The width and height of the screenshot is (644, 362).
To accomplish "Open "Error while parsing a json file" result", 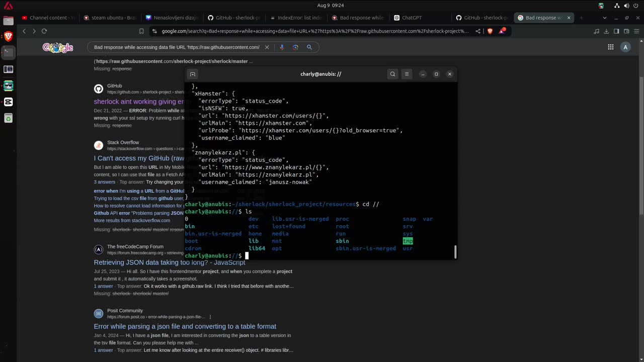I will [x=185, y=326].
